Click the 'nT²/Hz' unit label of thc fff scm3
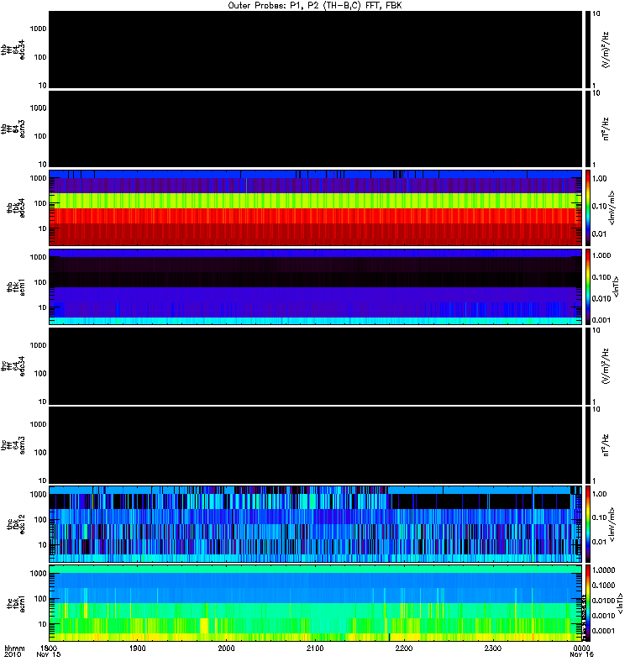 pyautogui.click(x=606, y=445)
